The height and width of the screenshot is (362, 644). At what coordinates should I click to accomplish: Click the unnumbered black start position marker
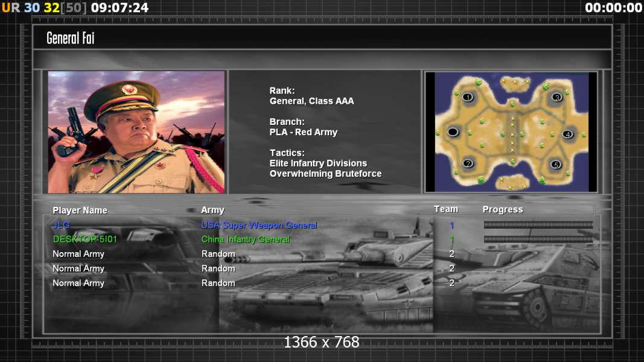(453, 132)
